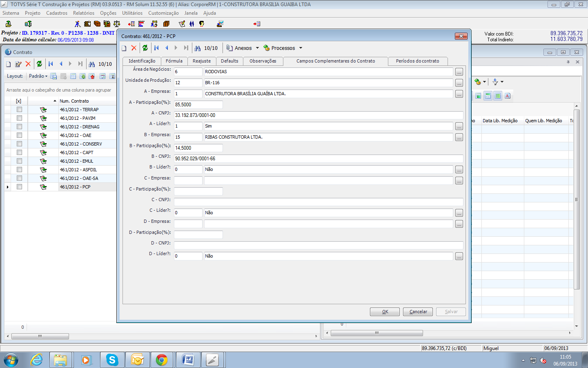588x368 pixels.
Task: Open Google Chrome from taskbar
Action: (x=162, y=360)
